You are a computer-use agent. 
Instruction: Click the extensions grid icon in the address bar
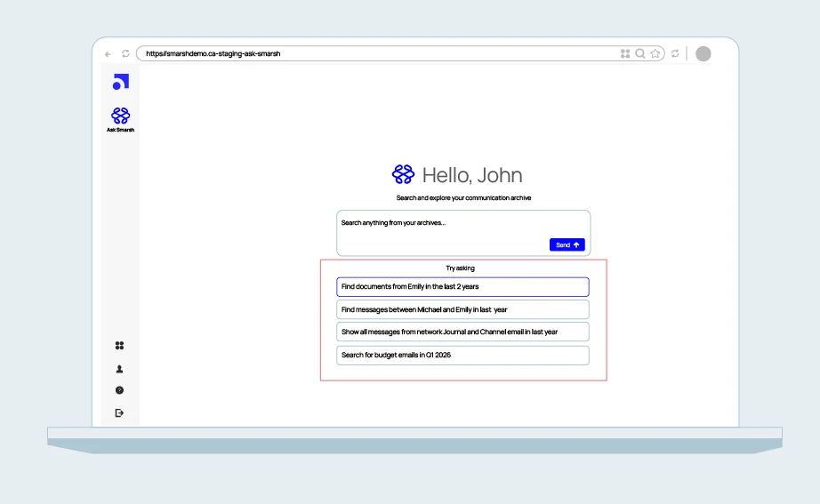click(x=625, y=53)
